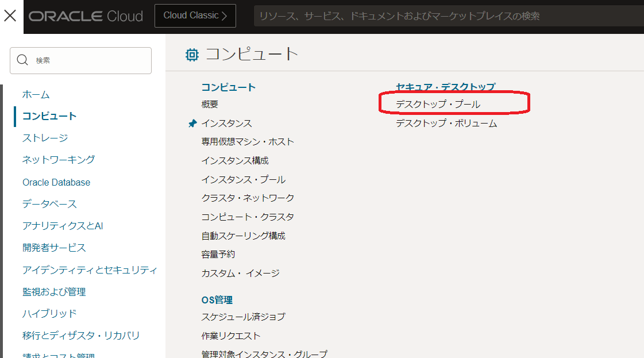Viewport: 644px width, 358px height.
Task: Click the ORACLE Cloud logo
Action: pyautogui.click(x=85, y=16)
